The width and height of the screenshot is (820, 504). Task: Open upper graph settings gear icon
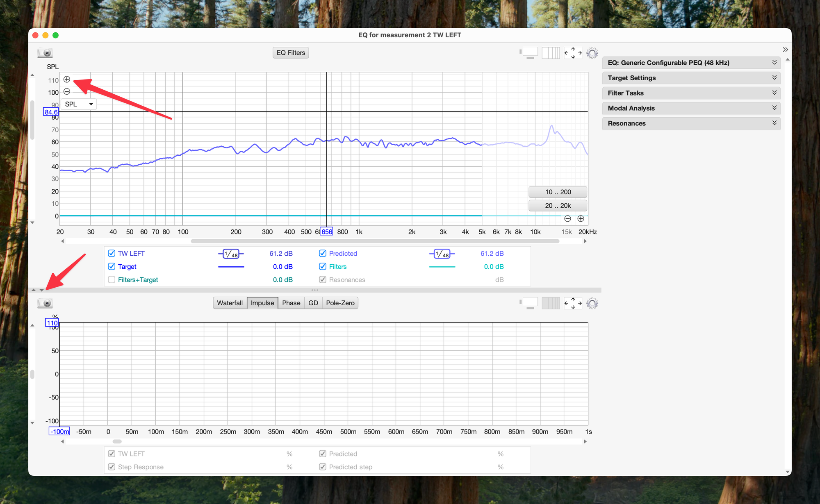pyautogui.click(x=592, y=53)
